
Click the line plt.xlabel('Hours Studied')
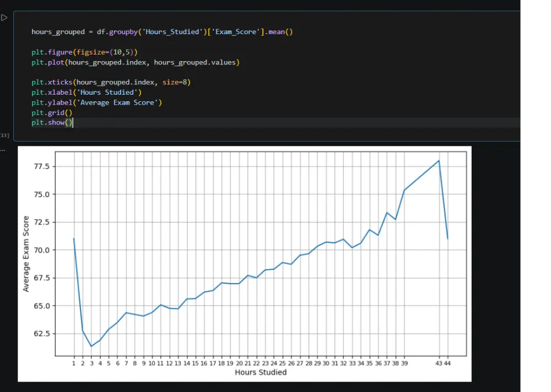point(87,92)
